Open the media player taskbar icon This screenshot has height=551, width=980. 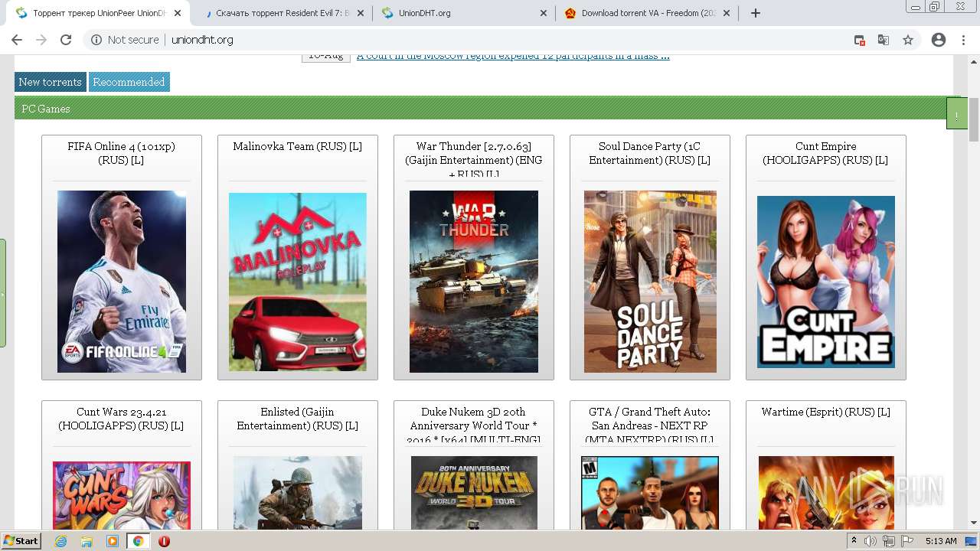(113, 541)
